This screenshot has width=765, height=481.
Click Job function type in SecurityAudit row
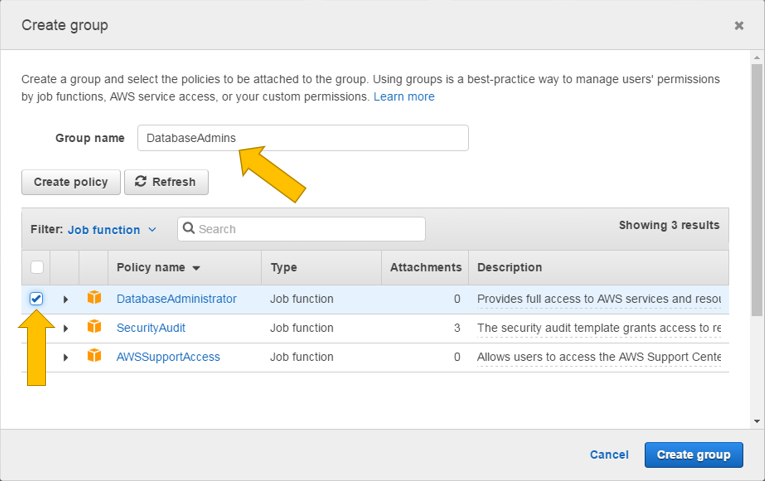(302, 328)
